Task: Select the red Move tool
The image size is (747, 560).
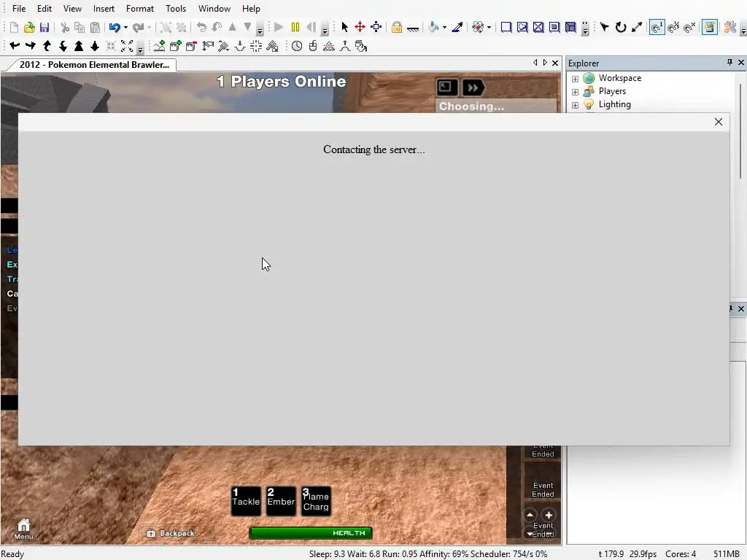Action: (x=360, y=27)
